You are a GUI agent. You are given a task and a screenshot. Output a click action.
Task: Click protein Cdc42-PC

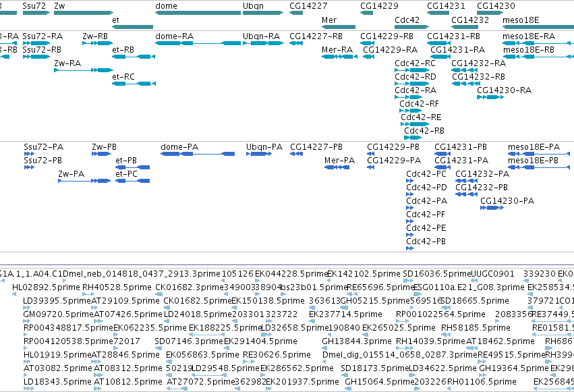[x=409, y=181]
